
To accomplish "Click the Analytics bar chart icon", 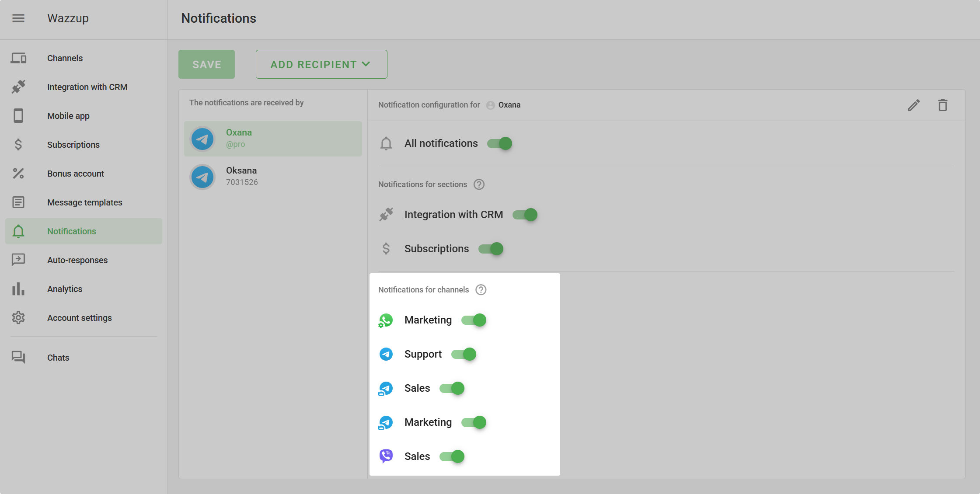I will click(18, 289).
